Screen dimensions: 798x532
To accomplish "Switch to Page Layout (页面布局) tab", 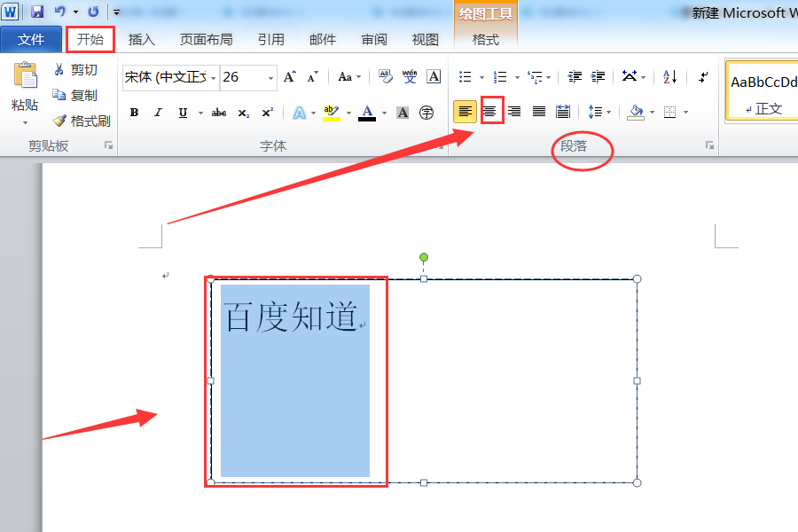I will 206,39.
